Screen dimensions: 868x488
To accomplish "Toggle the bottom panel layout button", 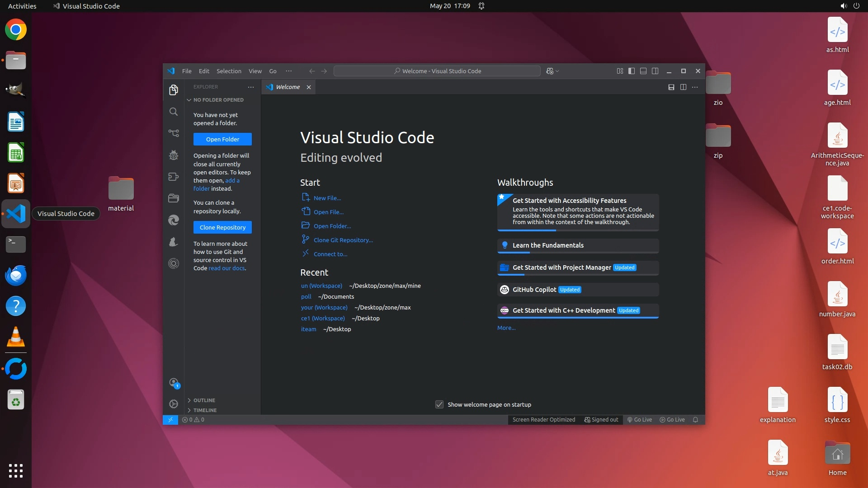I will pos(643,71).
